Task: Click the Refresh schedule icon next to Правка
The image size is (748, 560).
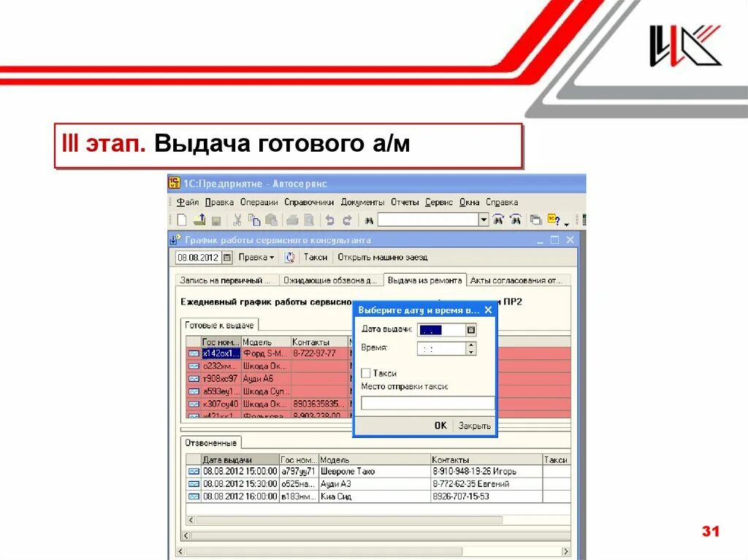Action: 289,258
